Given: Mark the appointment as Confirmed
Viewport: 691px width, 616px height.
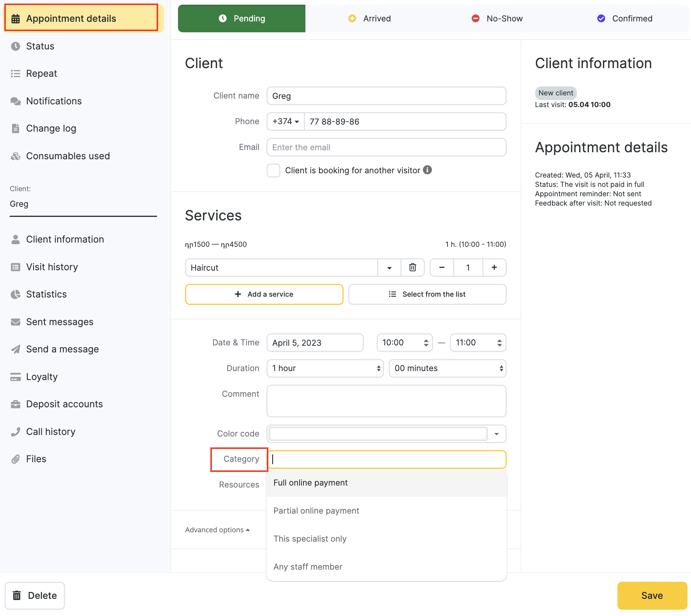Looking at the screenshot, I should (x=625, y=18).
